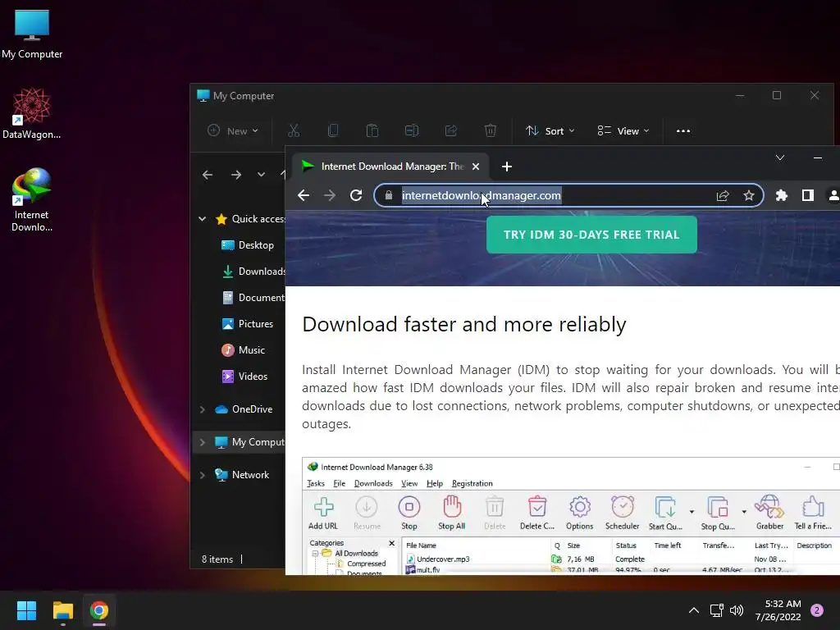Open Chrome tab search chevron
Image resolution: width=840 pixels, height=630 pixels.
pyautogui.click(x=780, y=157)
